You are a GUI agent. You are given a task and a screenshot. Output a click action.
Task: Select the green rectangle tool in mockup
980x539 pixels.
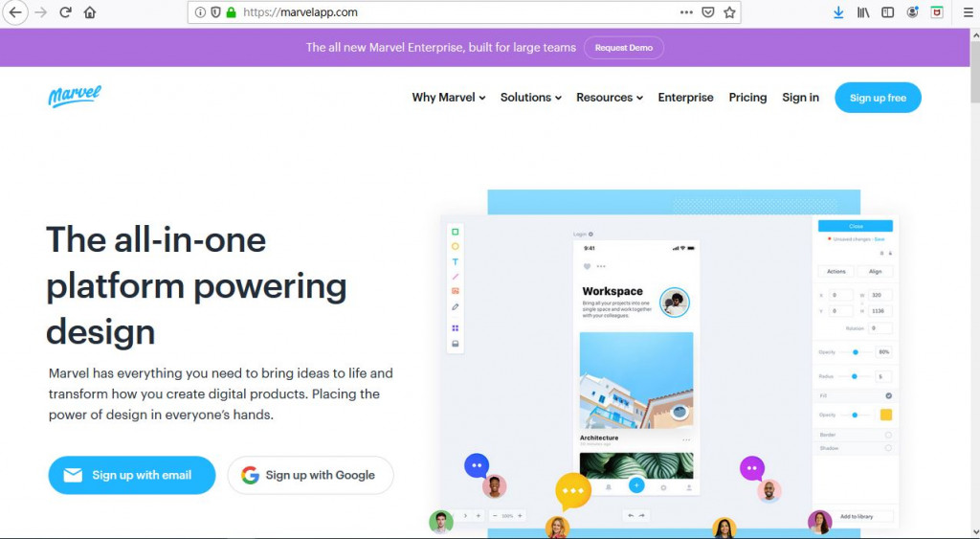coord(455,232)
